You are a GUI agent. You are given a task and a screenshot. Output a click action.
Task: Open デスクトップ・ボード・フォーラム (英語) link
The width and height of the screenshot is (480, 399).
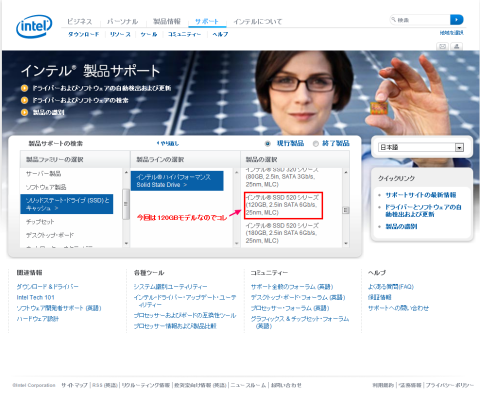coord(298,297)
